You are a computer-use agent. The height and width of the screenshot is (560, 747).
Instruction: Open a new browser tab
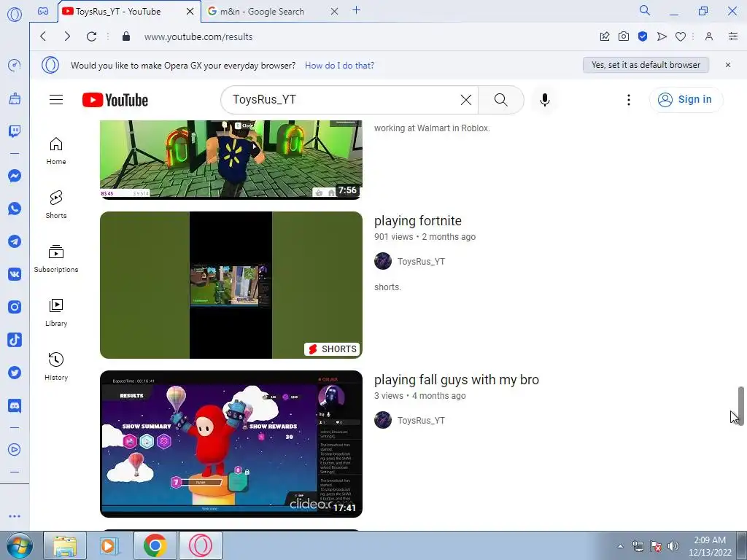click(x=356, y=10)
